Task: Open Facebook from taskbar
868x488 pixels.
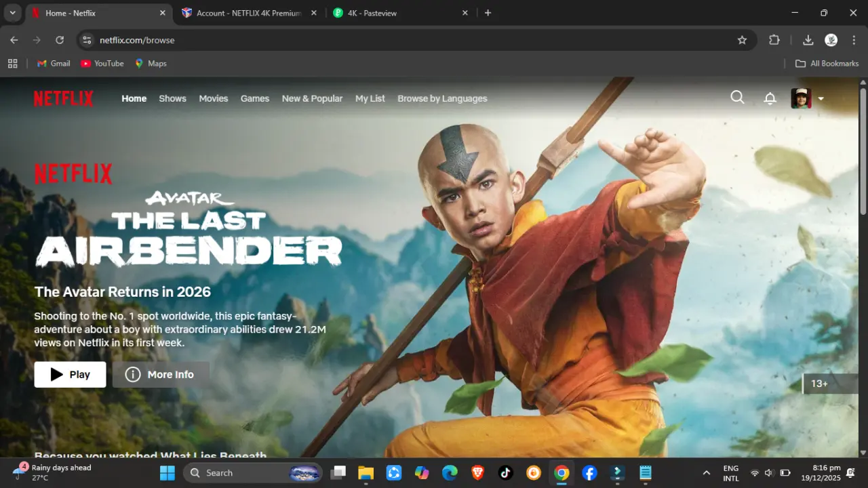Action: click(x=589, y=472)
